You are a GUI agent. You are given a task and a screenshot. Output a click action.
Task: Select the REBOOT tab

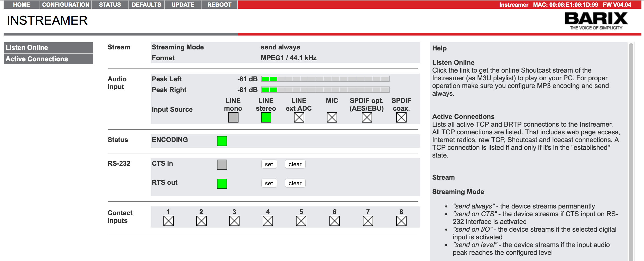(x=219, y=5)
